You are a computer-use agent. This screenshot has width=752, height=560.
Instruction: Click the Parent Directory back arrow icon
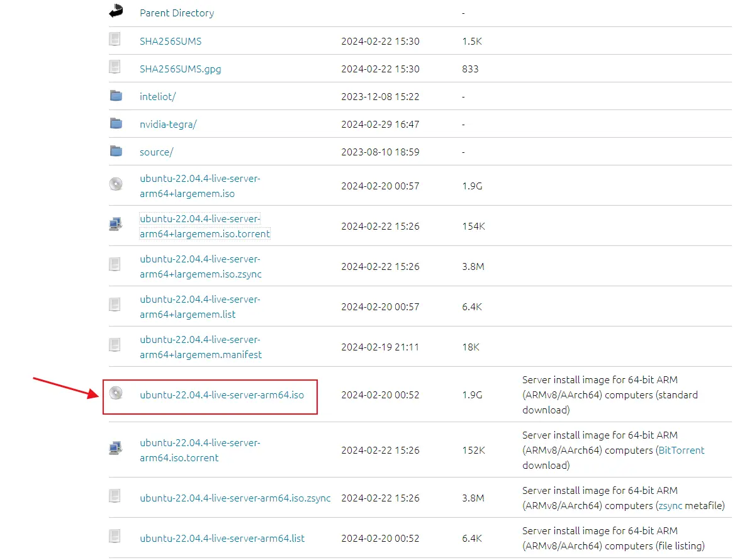pos(116,11)
